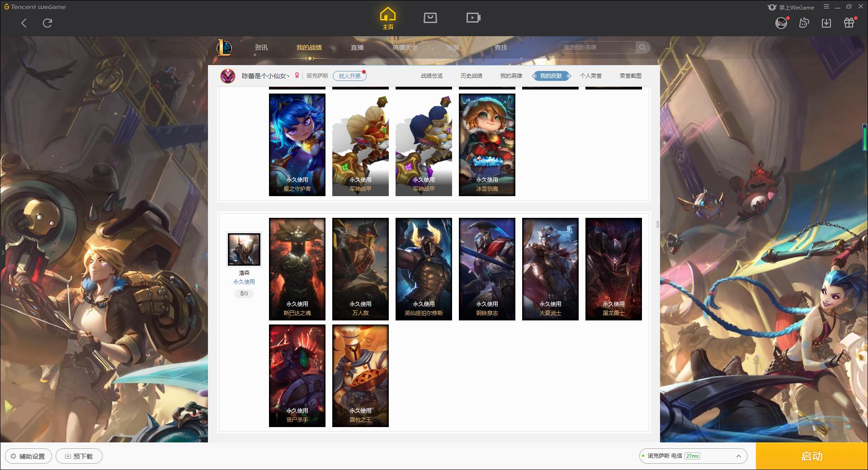Image resolution: width=868 pixels, height=470 pixels.
Task: Click the 启动 launch button
Action: [812, 456]
